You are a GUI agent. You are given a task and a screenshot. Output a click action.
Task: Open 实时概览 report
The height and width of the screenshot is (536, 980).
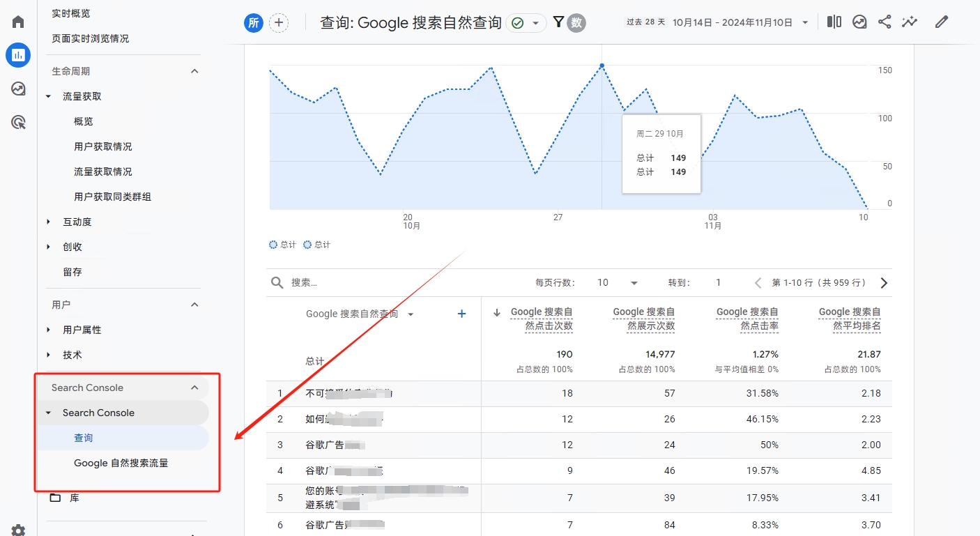click(71, 13)
